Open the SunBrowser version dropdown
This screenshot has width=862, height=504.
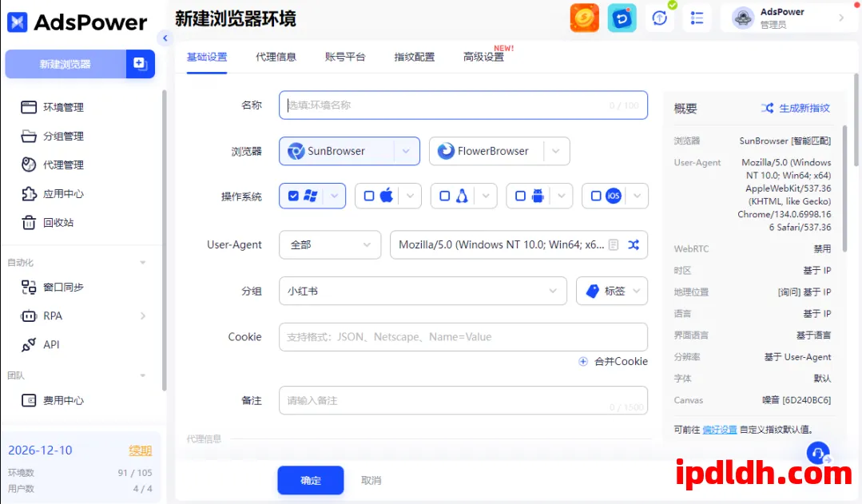click(407, 151)
